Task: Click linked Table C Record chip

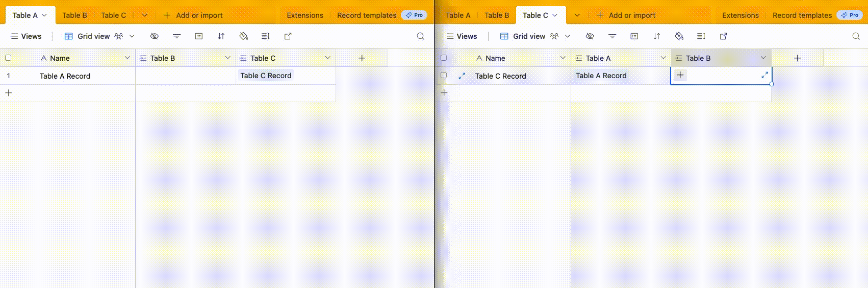Action: (266, 76)
